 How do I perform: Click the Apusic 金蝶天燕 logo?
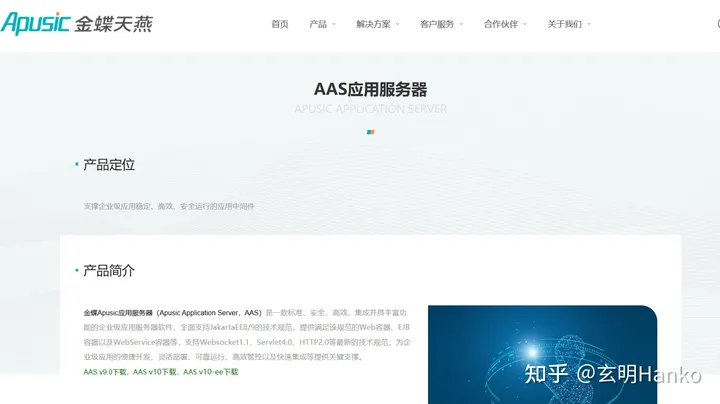77,23
